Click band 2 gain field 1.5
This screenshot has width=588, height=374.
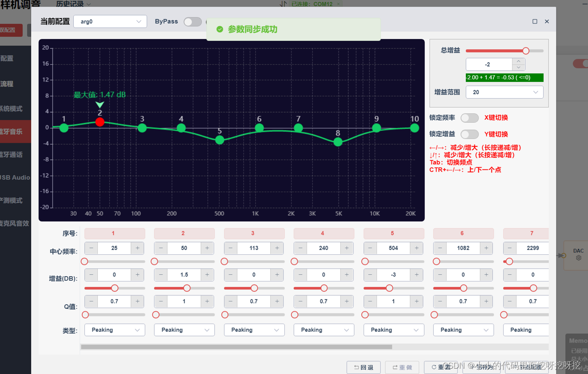coord(184,275)
